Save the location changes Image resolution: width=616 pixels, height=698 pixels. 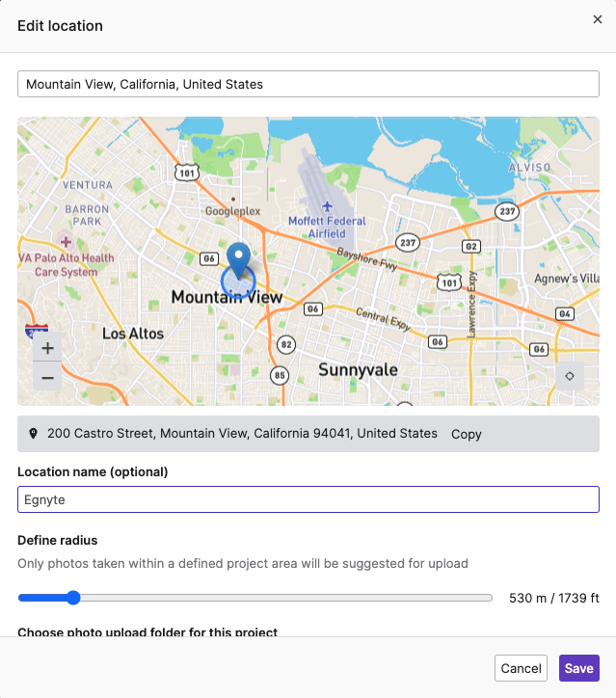coord(579,668)
